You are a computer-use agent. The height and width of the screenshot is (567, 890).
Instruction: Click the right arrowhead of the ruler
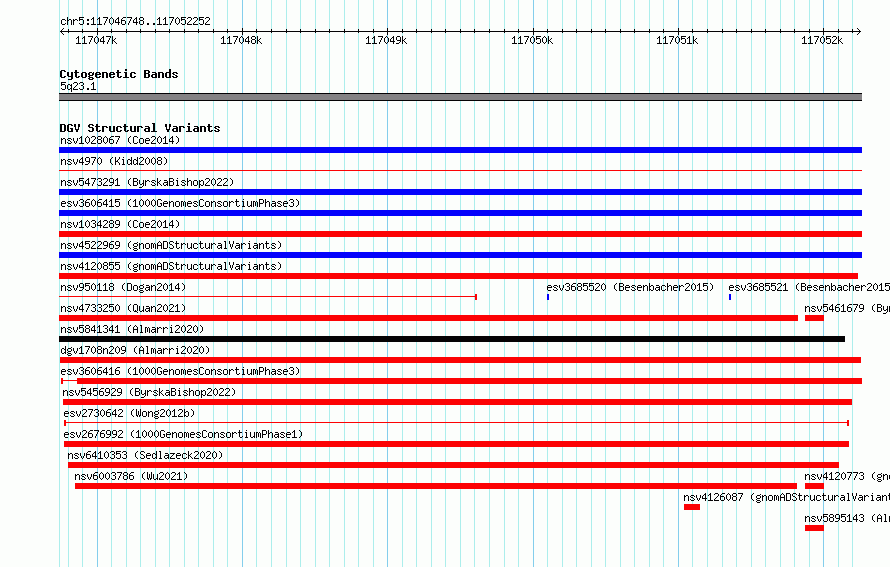tap(858, 31)
